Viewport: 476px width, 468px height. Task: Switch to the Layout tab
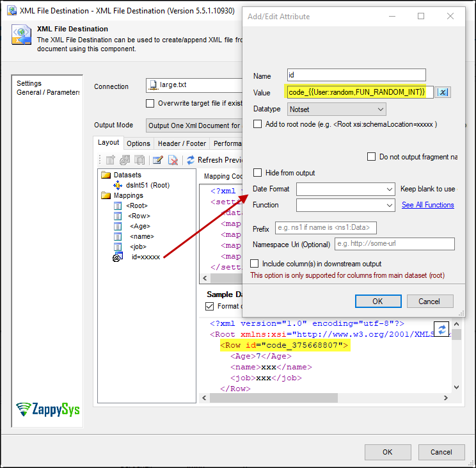click(108, 142)
